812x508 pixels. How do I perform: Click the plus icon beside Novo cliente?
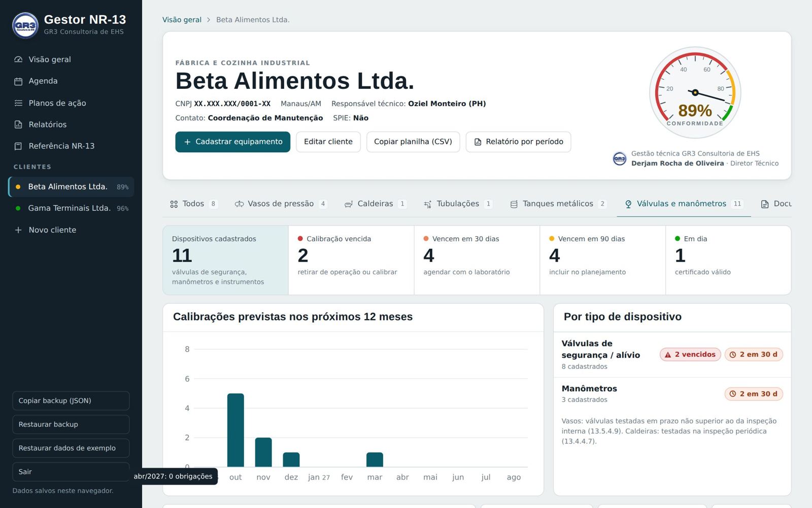pyautogui.click(x=18, y=230)
